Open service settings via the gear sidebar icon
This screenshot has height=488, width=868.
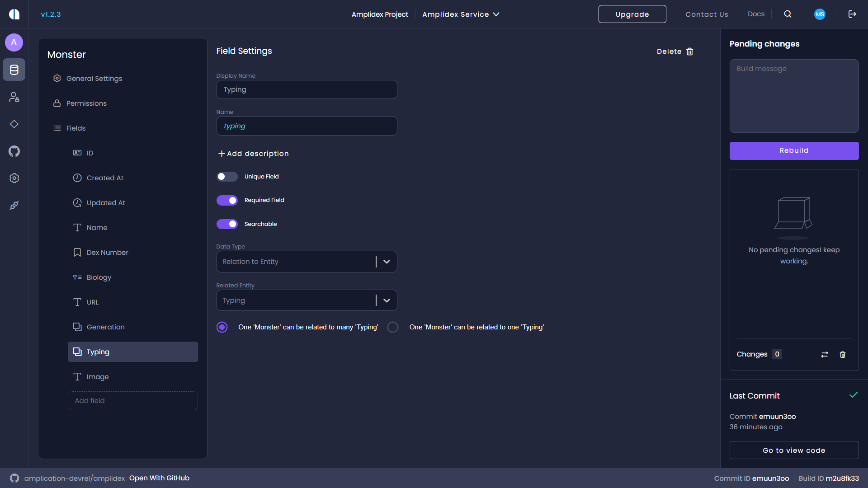point(14,178)
